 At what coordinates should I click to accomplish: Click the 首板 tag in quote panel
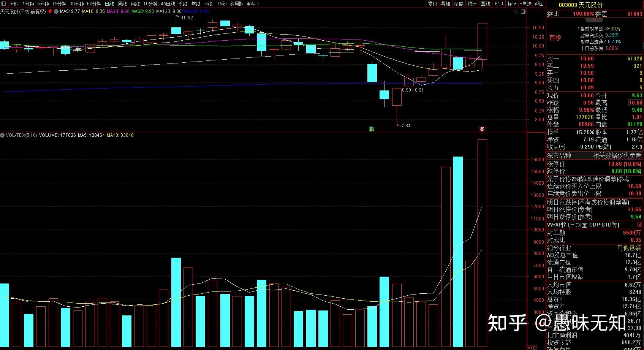pos(555,38)
